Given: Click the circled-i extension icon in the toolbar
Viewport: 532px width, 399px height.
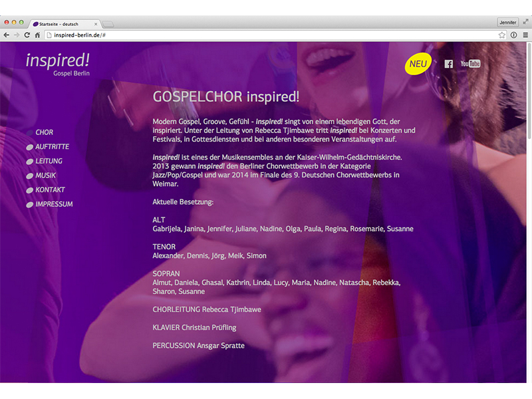Looking at the screenshot, I should coord(513,35).
